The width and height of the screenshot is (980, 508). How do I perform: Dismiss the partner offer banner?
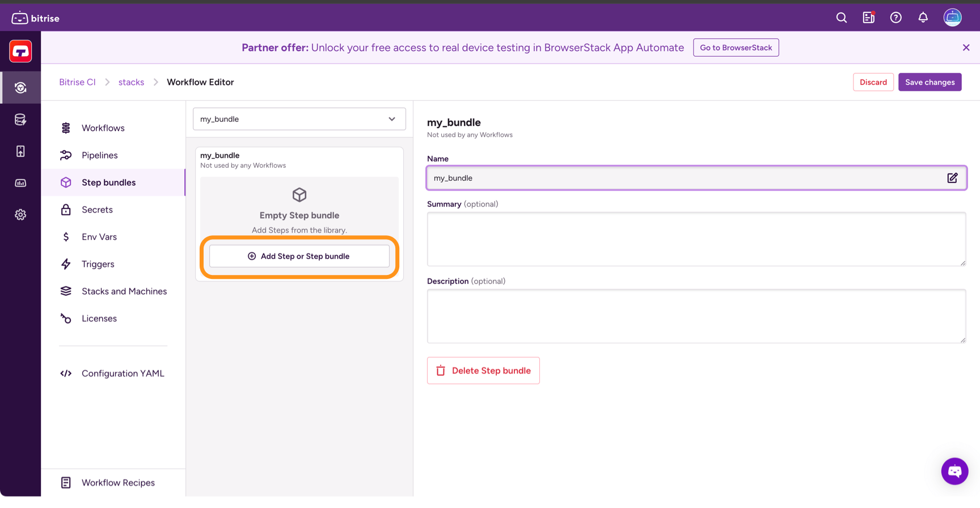[966, 48]
